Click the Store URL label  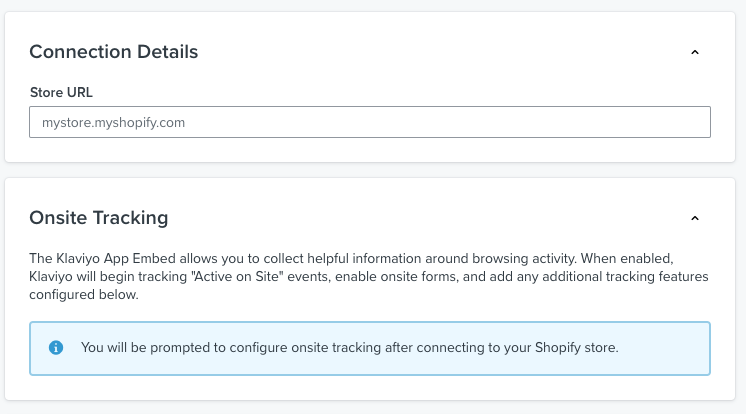61,92
